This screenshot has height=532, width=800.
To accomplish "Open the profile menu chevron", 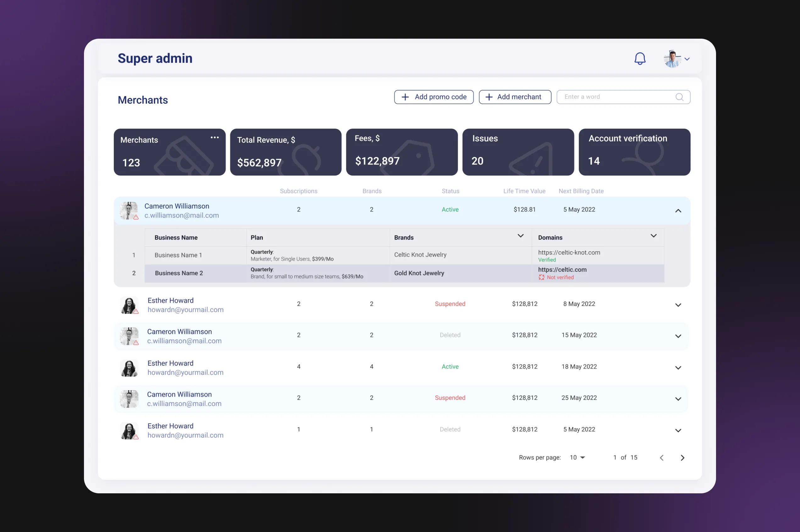I will tap(687, 59).
